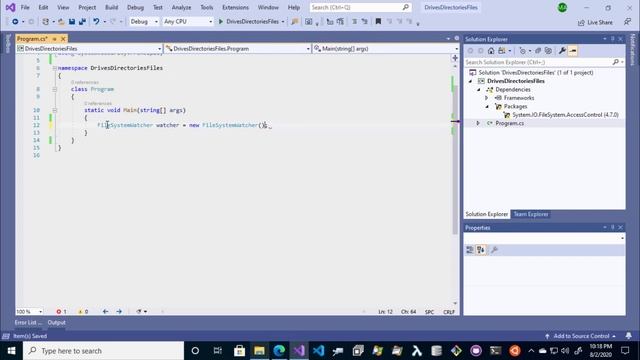
Task: Click Alphabetical sort icon in Properties panel
Action: tap(481, 250)
